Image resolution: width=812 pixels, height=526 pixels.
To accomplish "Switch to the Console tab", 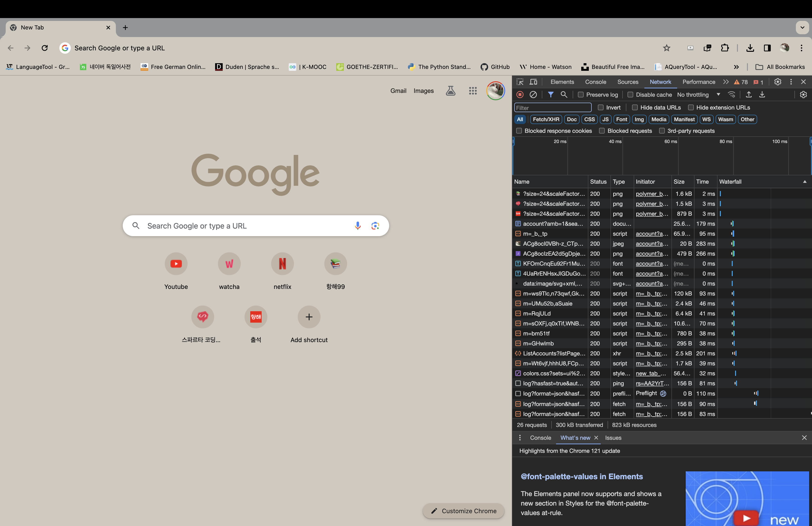I will (595, 82).
